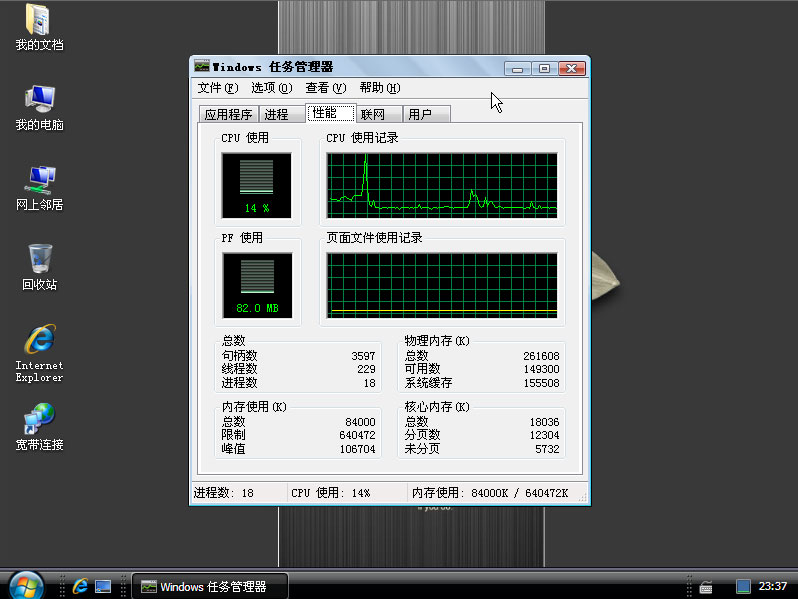This screenshot has width=798, height=599.
Task: Click the Start orb button
Action: coord(26,585)
